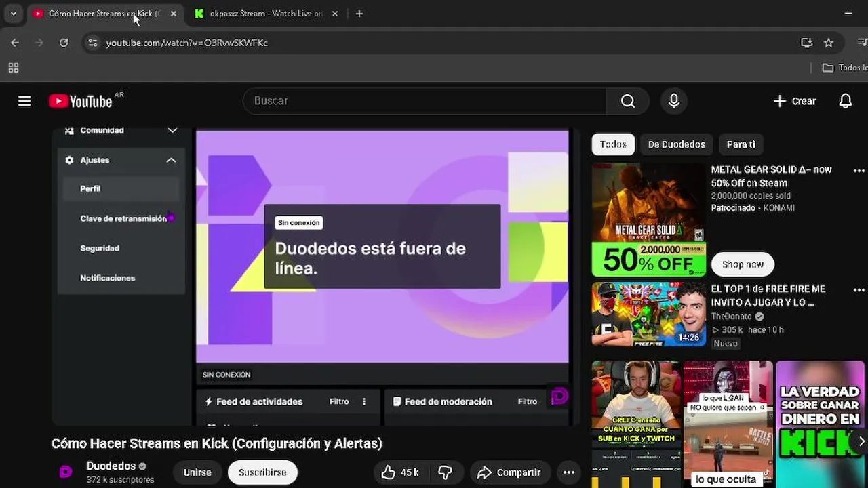This screenshot has height=488, width=868.
Task: Click the Unirse button
Action: tap(197, 472)
